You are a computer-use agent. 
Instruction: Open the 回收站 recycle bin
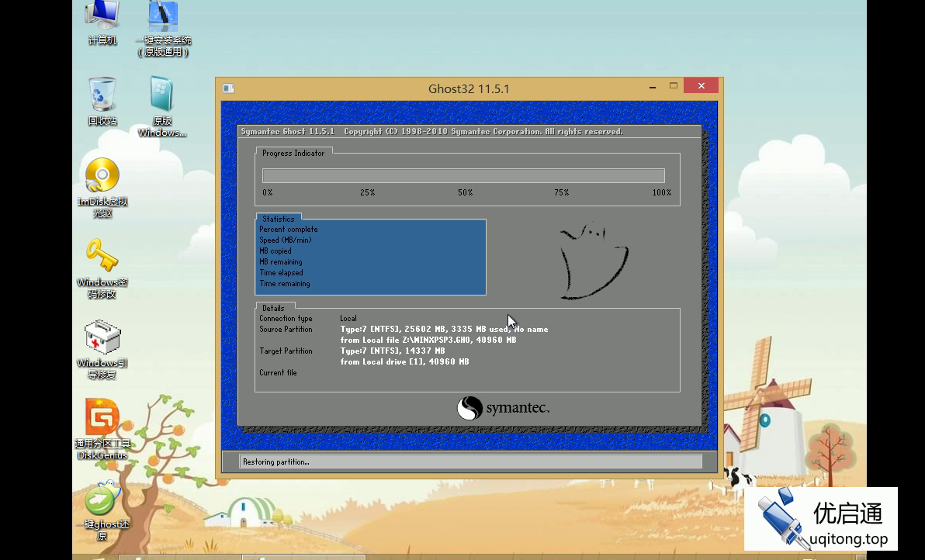coord(102,96)
